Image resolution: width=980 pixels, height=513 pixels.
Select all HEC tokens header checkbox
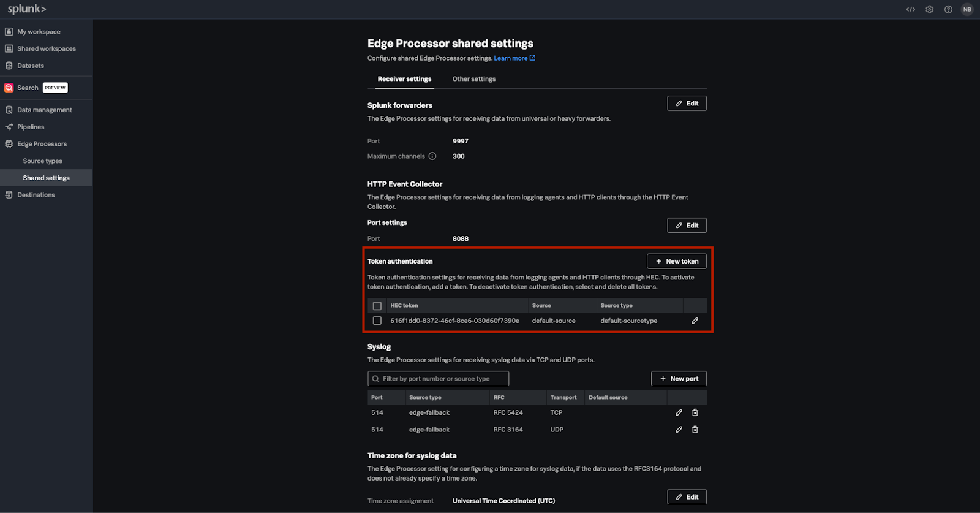(377, 306)
